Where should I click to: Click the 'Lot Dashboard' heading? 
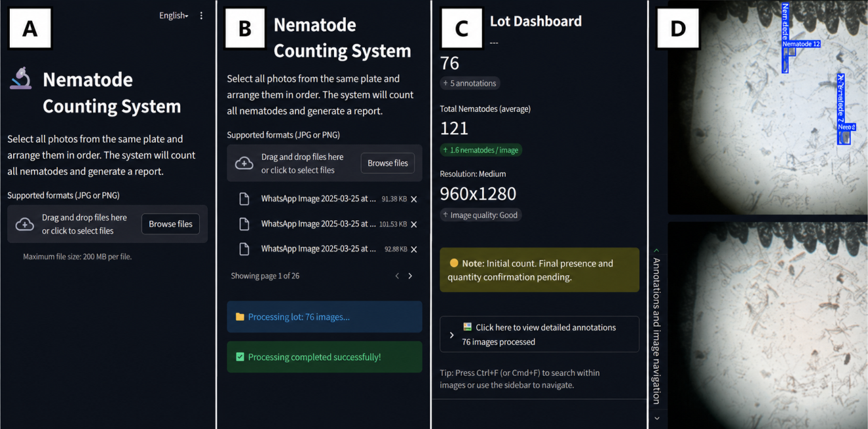click(536, 21)
